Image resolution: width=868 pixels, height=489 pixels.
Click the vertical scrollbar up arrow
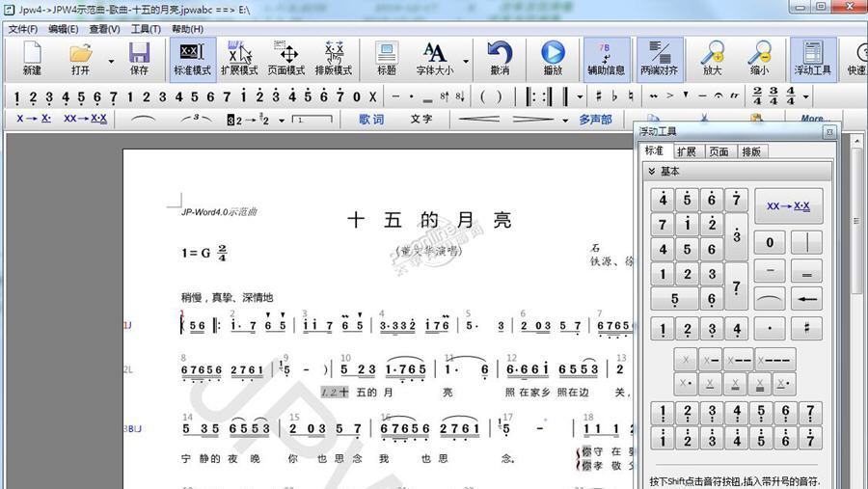point(857,141)
